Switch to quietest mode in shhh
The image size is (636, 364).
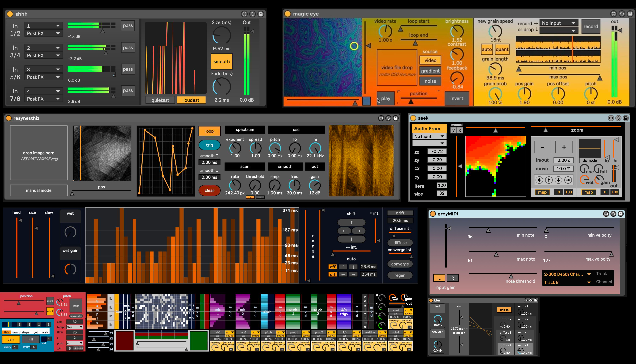(160, 100)
